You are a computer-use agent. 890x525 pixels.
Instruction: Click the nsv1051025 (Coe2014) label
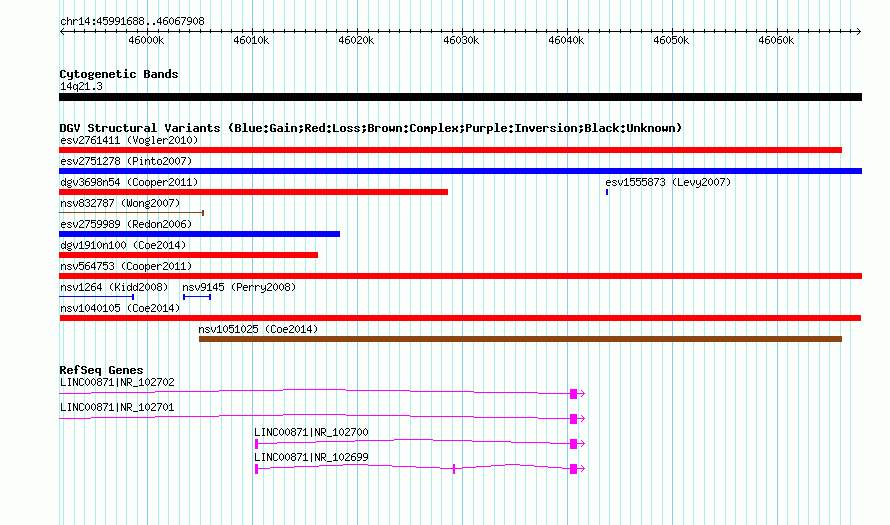[x=258, y=329]
